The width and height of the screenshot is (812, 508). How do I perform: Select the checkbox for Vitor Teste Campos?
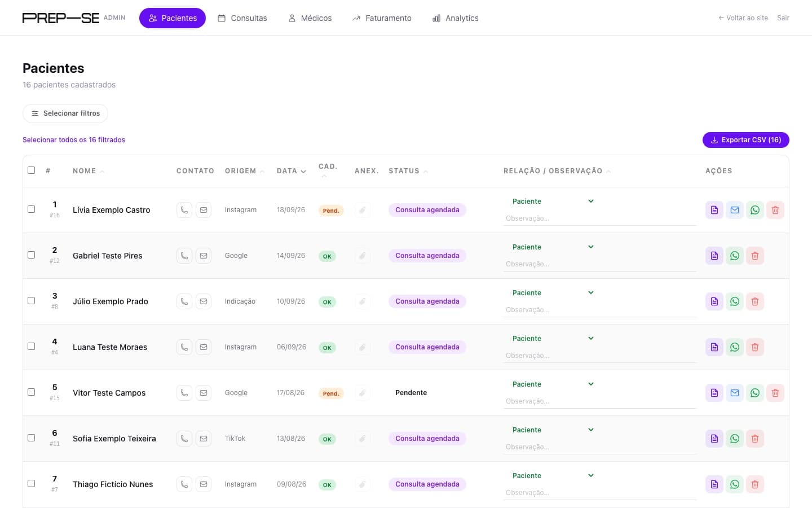(x=32, y=392)
